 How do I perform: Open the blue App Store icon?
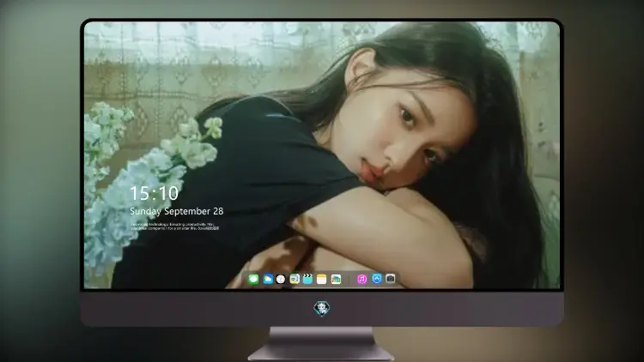click(377, 279)
